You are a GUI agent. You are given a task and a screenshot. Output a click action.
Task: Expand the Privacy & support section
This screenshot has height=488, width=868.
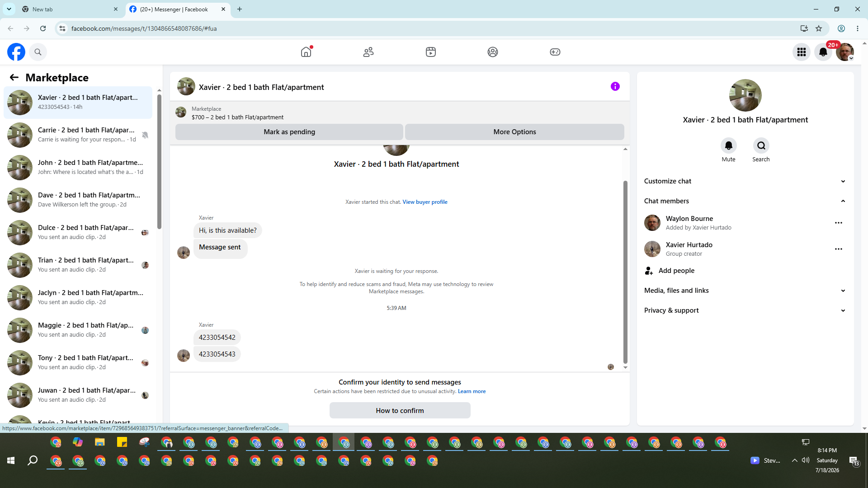[x=745, y=310]
